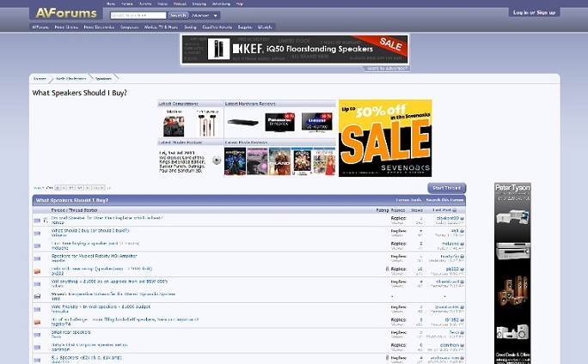Click attachment paperclip on pk222 thread row
This screenshot has width=588, height=364.
coord(387,269)
